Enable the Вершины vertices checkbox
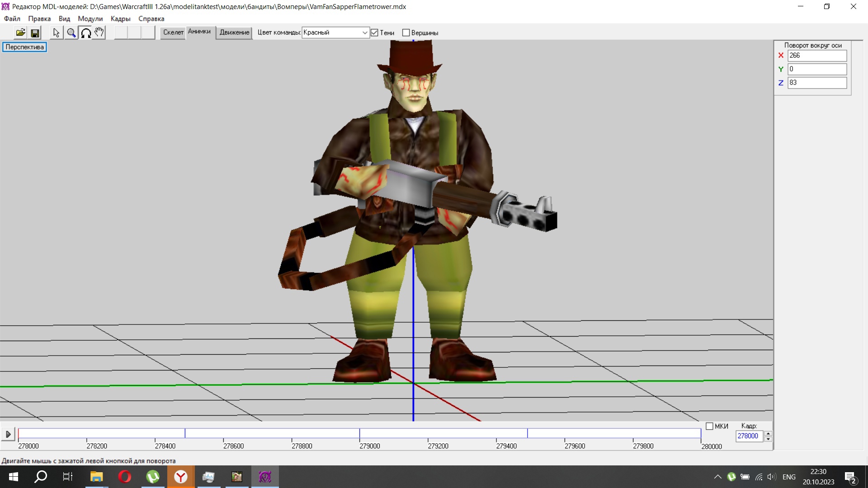868x488 pixels. click(x=406, y=33)
